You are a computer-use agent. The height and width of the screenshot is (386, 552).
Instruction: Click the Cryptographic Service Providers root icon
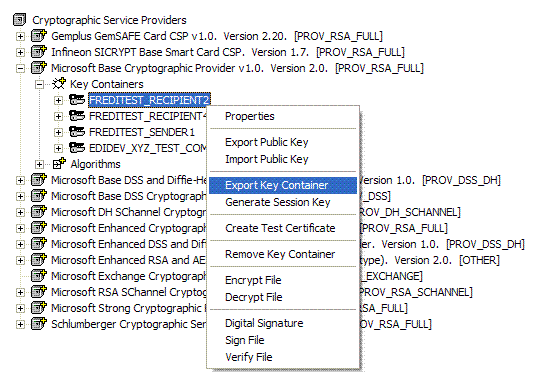click(19, 20)
